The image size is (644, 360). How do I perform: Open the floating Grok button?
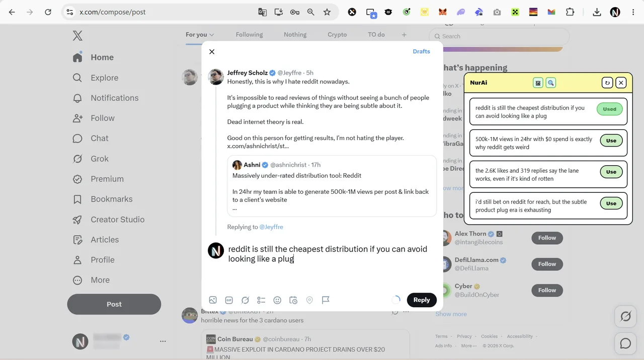click(625, 316)
